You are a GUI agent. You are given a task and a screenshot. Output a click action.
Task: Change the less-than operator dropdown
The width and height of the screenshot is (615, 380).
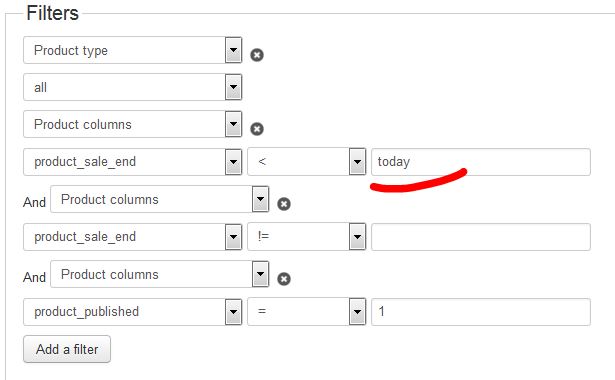coord(307,162)
